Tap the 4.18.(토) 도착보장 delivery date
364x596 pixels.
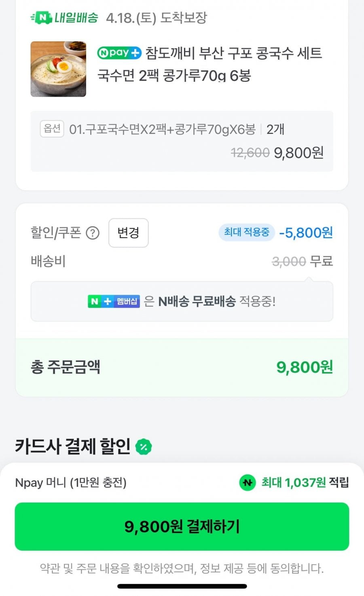pyautogui.click(x=156, y=18)
